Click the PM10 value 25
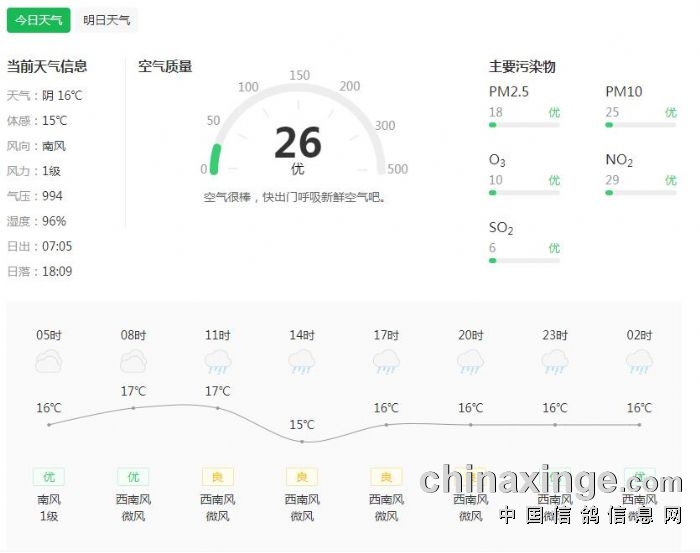The height and width of the screenshot is (553, 700). [x=612, y=112]
